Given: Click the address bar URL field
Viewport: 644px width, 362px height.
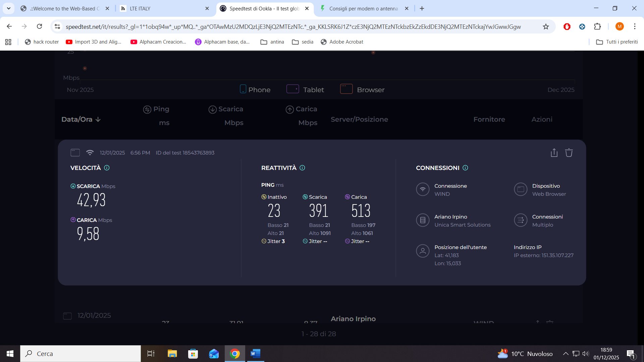Looking at the screenshot, I should pos(293,26).
